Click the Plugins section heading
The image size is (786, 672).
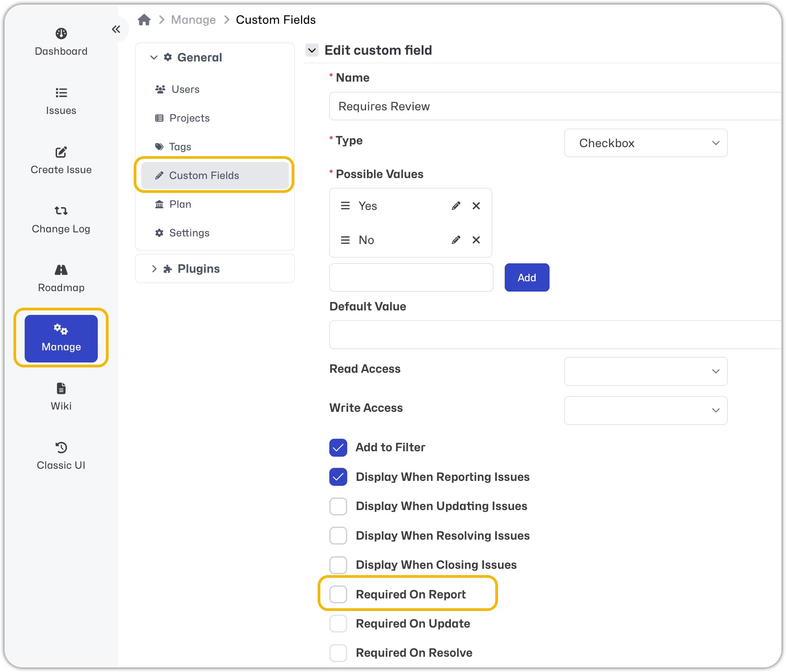click(x=199, y=269)
